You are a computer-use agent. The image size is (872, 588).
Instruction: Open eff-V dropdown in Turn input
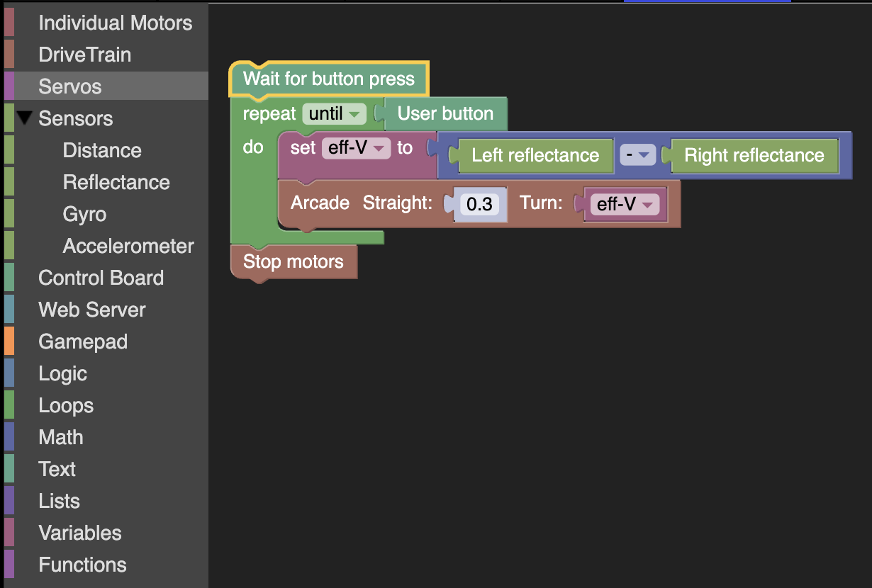[x=625, y=204]
